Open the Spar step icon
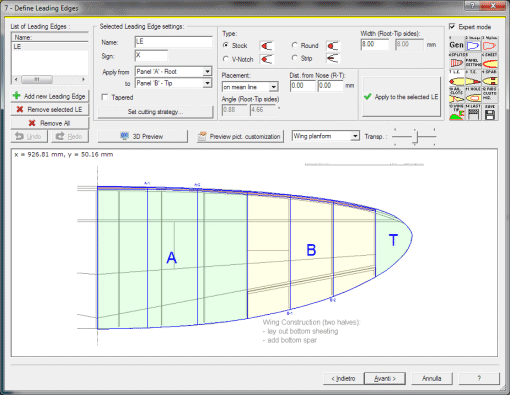The width and height of the screenshot is (510, 395). [x=489, y=78]
